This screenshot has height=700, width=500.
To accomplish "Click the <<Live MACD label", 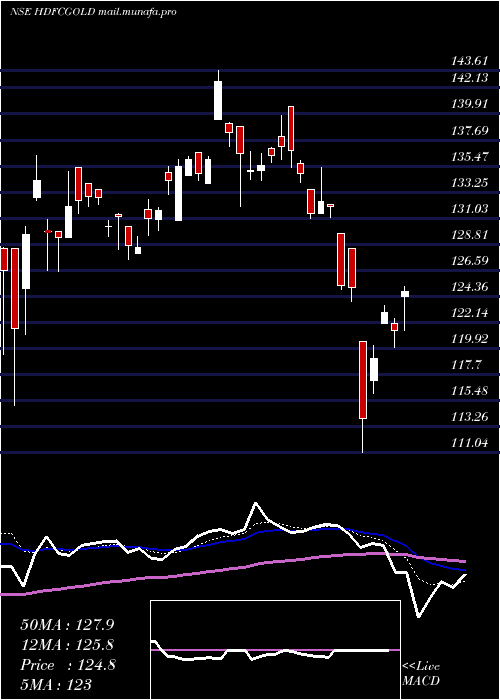I will 421,674.
